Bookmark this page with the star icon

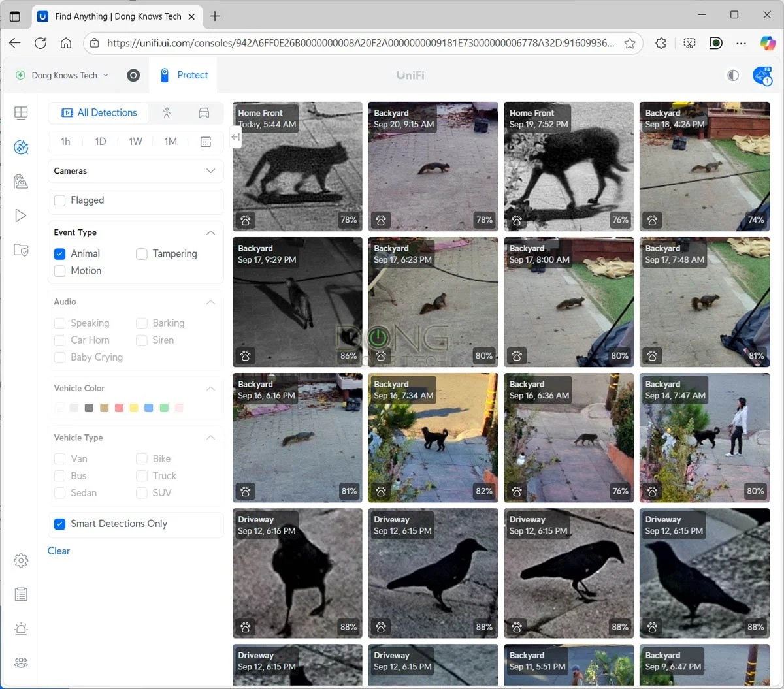(x=630, y=43)
